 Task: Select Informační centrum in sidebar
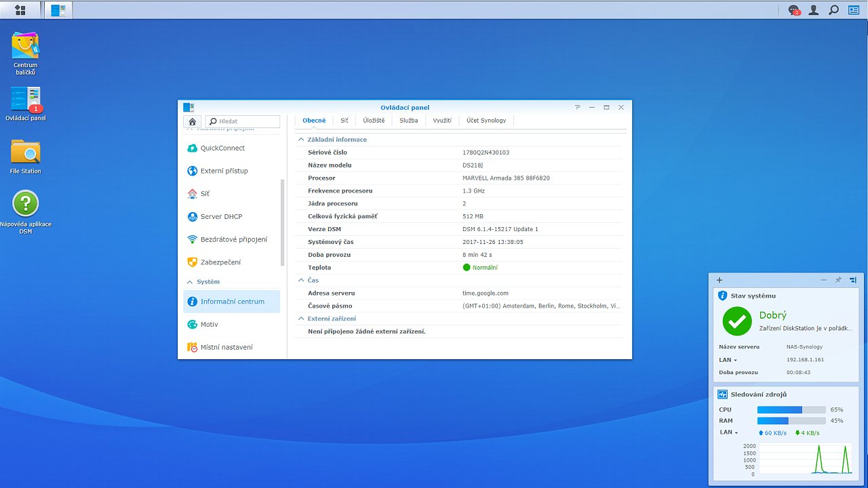[x=231, y=302]
